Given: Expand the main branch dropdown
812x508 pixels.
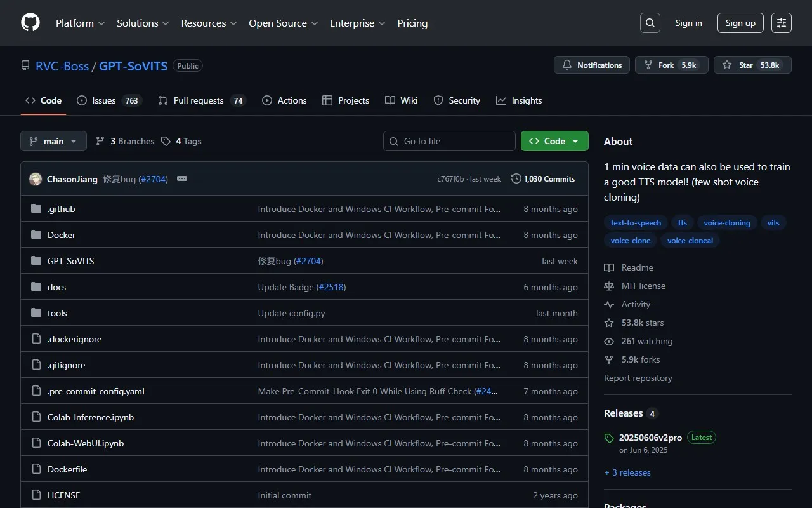Looking at the screenshot, I should (x=53, y=141).
